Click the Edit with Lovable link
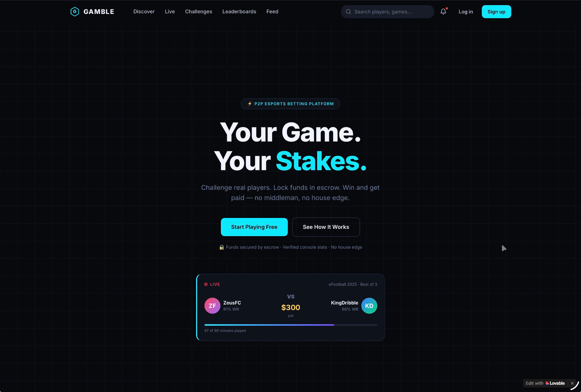Image resolution: width=581 pixels, height=392 pixels. click(545, 383)
